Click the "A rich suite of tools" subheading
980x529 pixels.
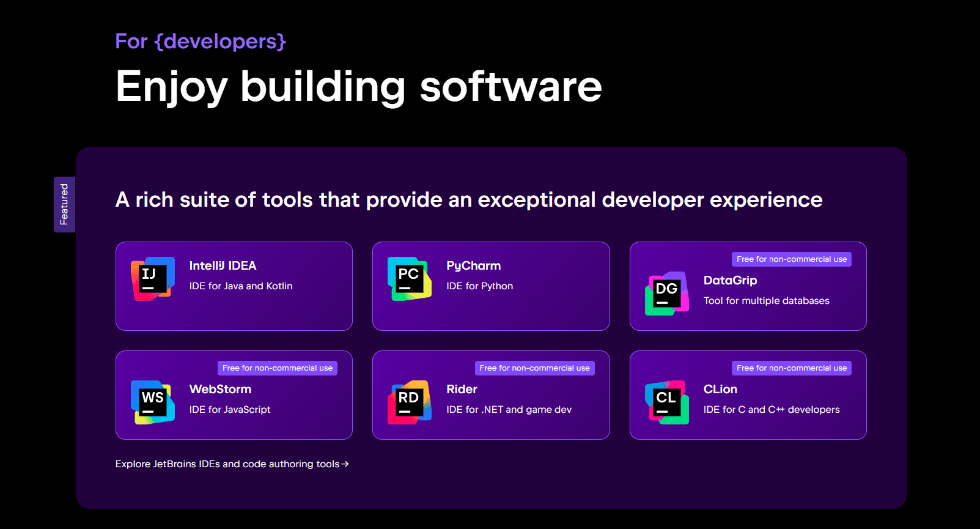point(469,200)
